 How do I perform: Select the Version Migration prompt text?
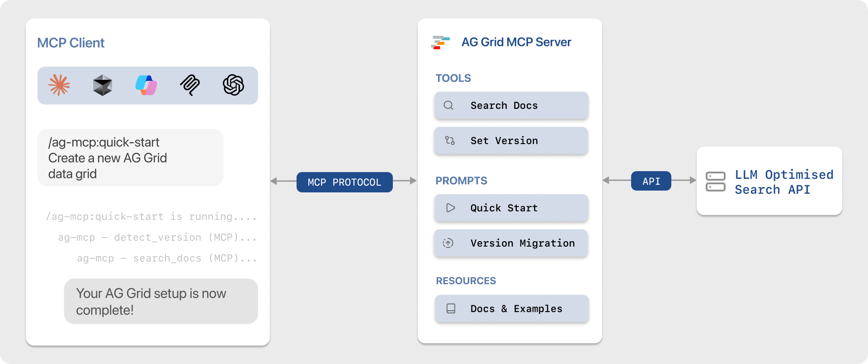point(522,243)
